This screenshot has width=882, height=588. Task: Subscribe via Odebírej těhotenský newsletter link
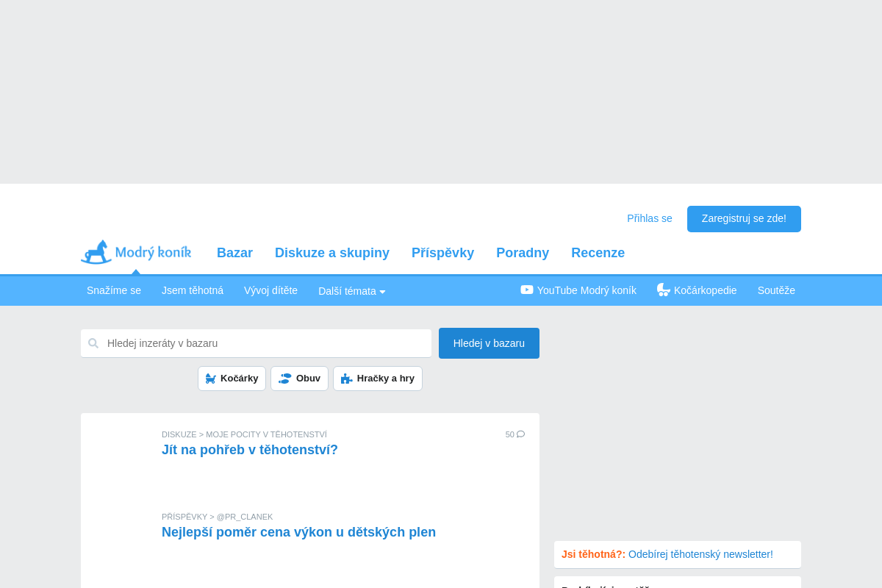(x=700, y=554)
